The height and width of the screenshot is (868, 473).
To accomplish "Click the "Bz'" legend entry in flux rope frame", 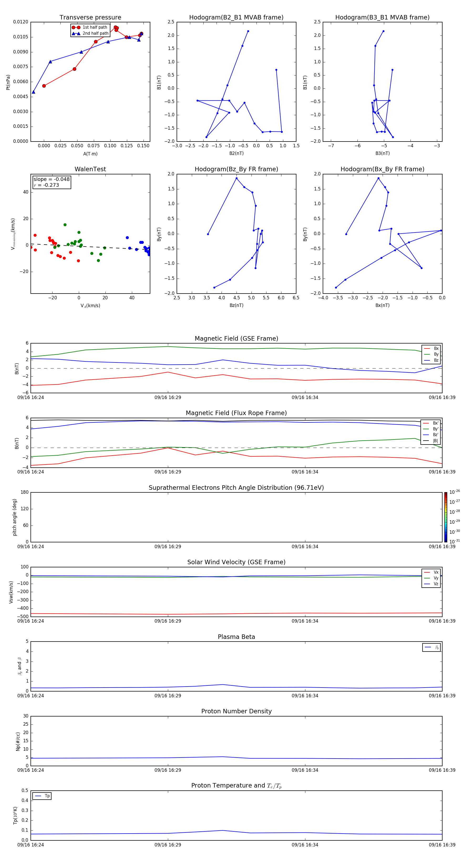I will [x=431, y=435].
